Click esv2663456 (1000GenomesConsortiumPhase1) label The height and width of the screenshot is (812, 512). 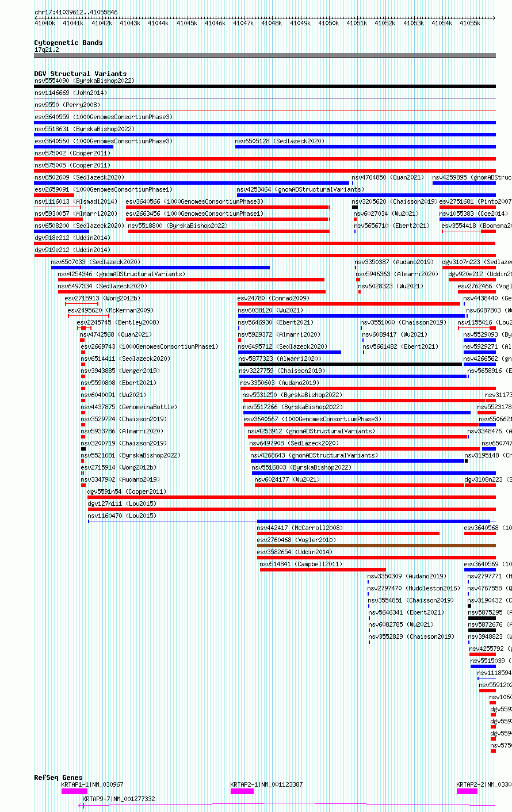195,214
